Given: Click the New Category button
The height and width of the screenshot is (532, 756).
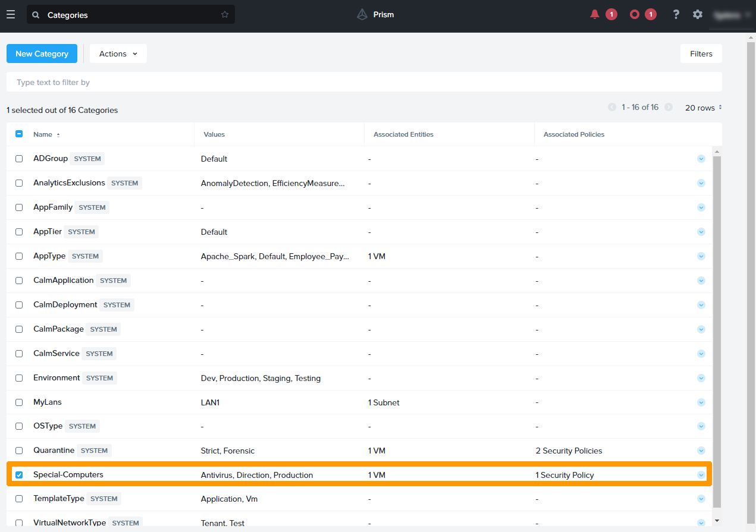Looking at the screenshot, I should coord(42,53).
